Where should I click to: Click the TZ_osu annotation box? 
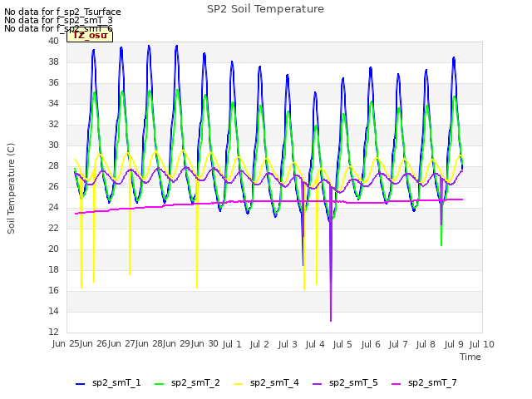click(x=90, y=36)
